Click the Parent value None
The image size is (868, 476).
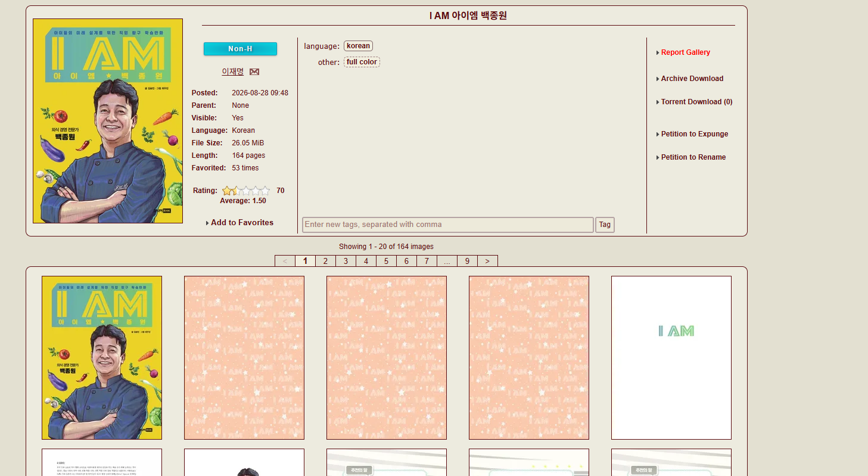[241, 105]
